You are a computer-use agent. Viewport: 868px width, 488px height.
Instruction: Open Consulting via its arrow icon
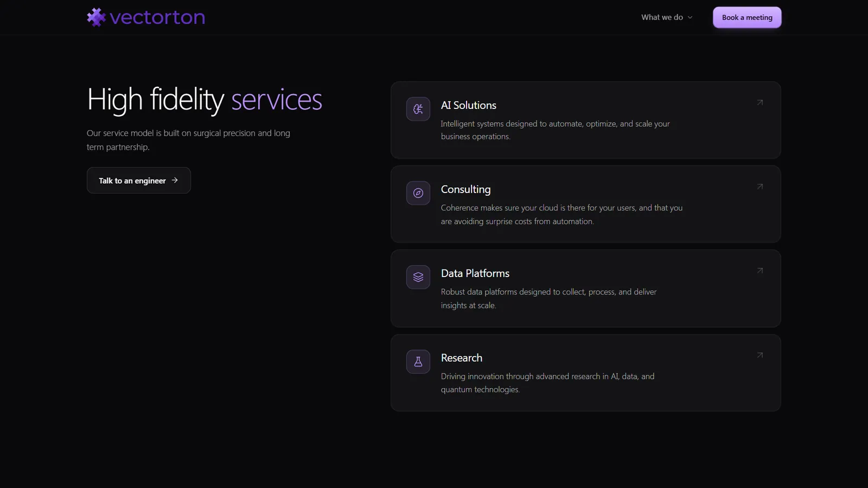pos(760,187)
